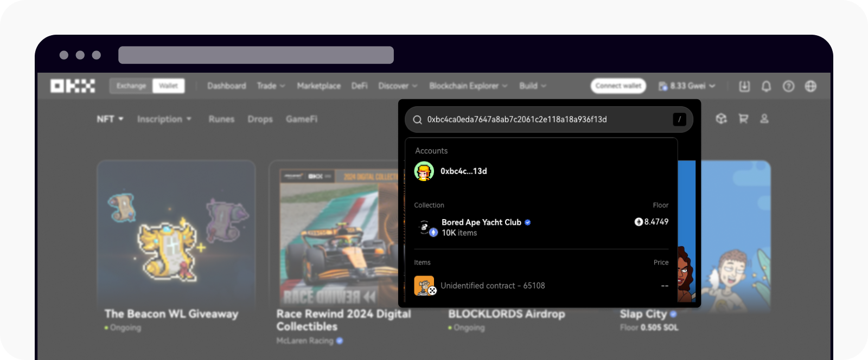
Task: Select Unidentified contract - 65108 item
Action: point(541,286)
